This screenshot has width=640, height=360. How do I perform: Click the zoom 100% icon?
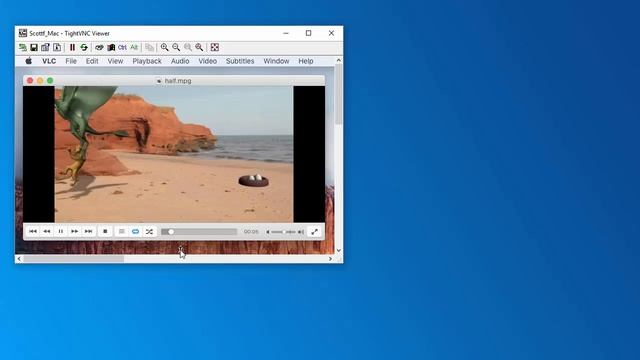pyautogui.click(x=187, y=47)
